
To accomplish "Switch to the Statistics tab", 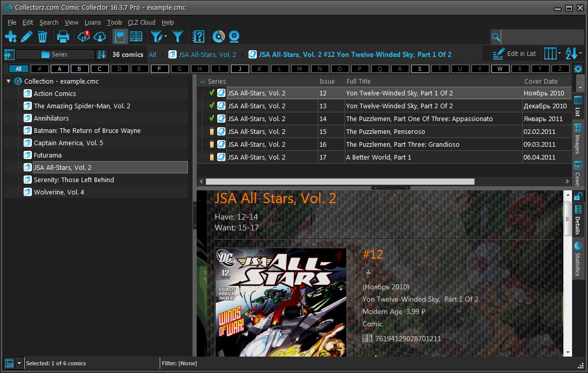I will [x=578, y=259].
